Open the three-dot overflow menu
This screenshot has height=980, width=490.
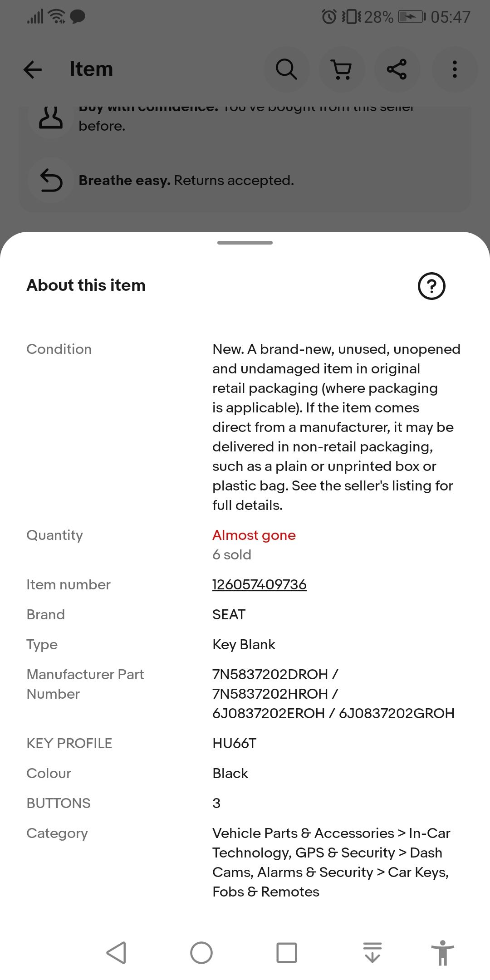pyautogui.click(x=455, y=70)
